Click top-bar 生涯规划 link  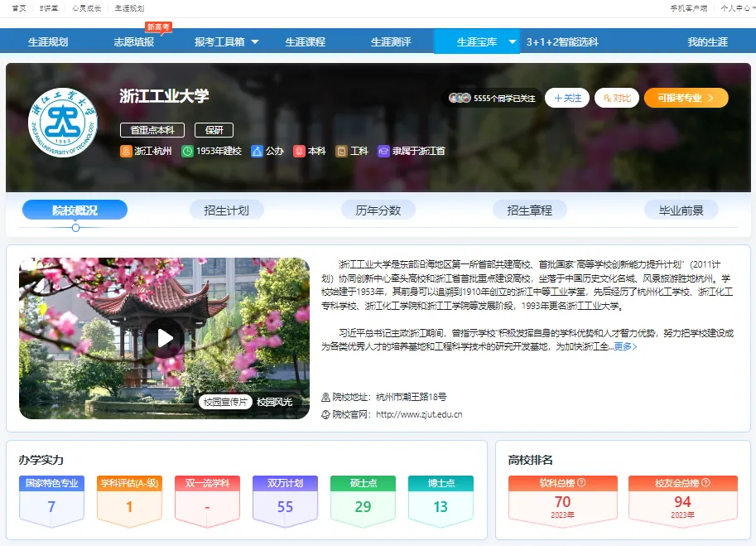[130, 8]
